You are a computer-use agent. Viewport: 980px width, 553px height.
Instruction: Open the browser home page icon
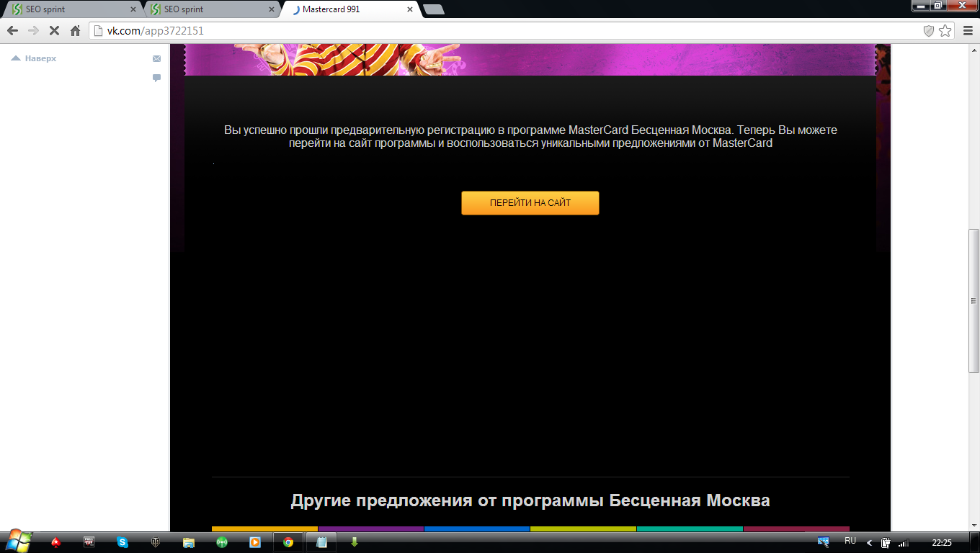click(x=75, y=31)
